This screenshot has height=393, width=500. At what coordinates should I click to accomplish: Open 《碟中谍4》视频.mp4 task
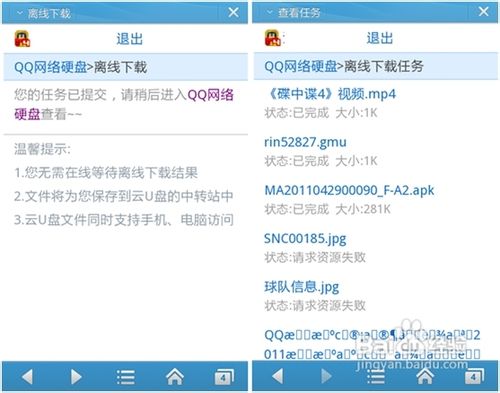tap(330, 94)
